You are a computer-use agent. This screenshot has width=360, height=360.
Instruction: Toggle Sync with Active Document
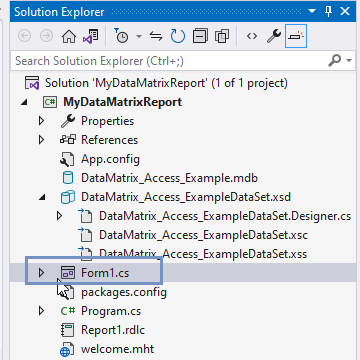(156, 36)
